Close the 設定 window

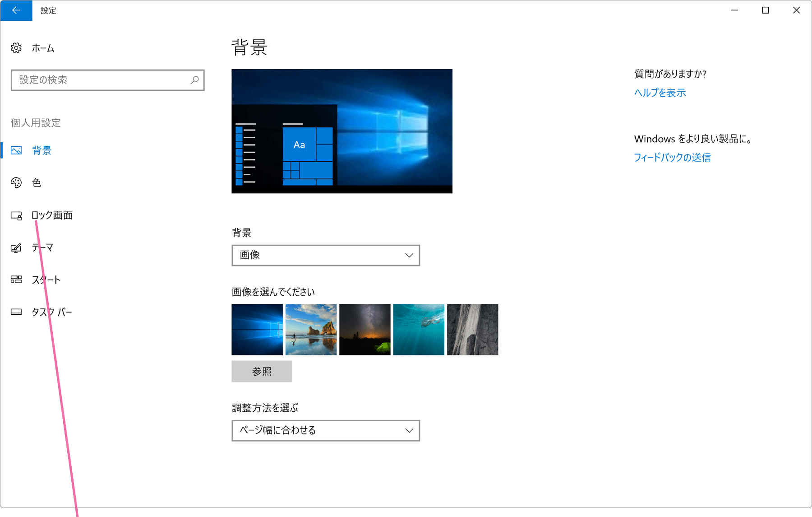(x=796, y=10)
